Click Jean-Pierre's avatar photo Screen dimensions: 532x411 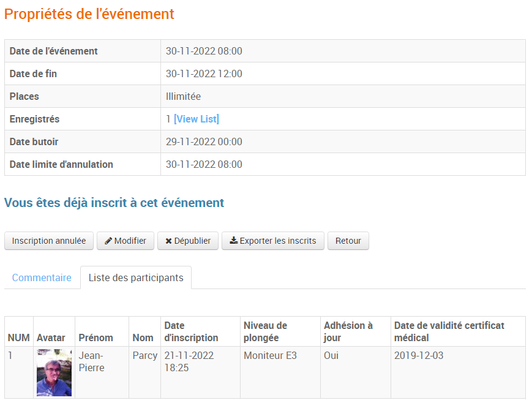(54, 372)
